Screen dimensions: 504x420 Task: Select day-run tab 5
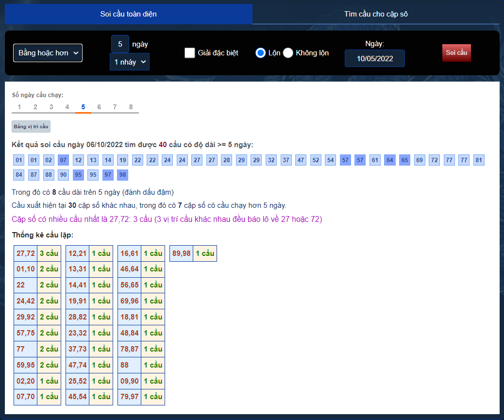83,107
